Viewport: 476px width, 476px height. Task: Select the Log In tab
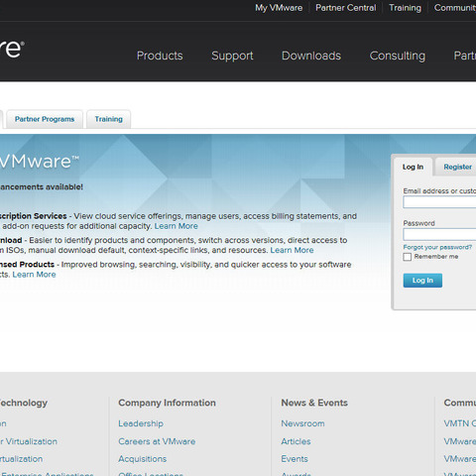[x=413, y=167]
